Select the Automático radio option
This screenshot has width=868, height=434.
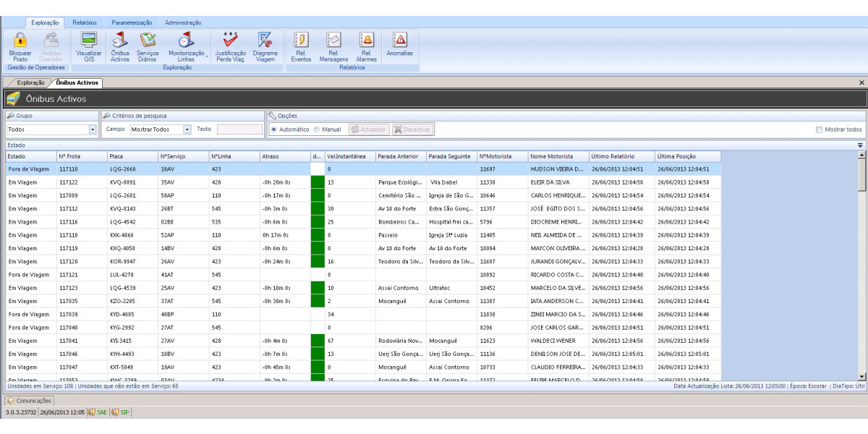click(274, 129)
